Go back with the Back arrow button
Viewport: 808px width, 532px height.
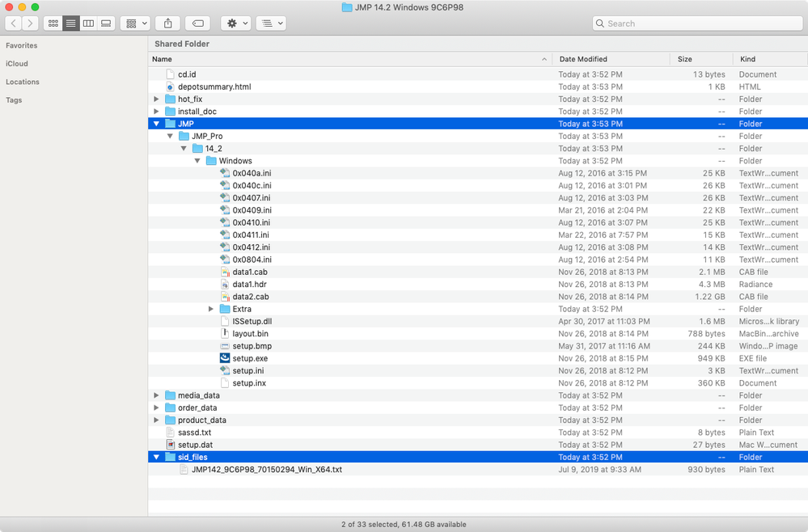(14, 23)
